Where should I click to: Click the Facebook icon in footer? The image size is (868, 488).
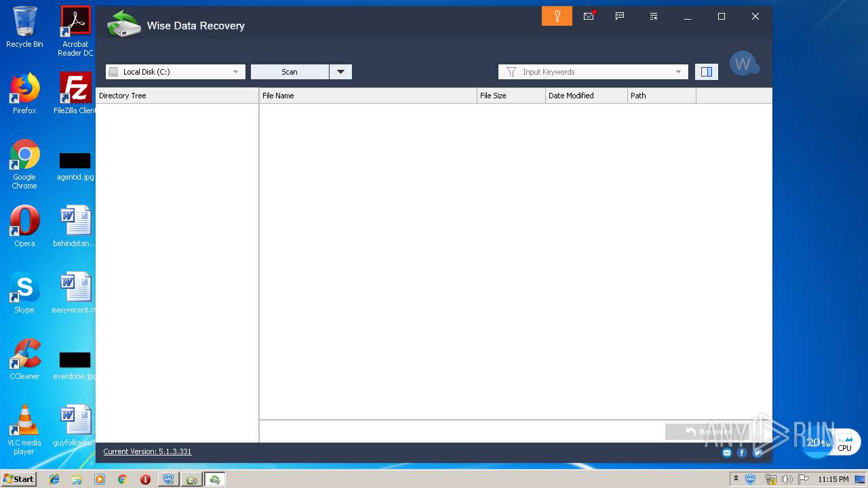tap(742, 453)
